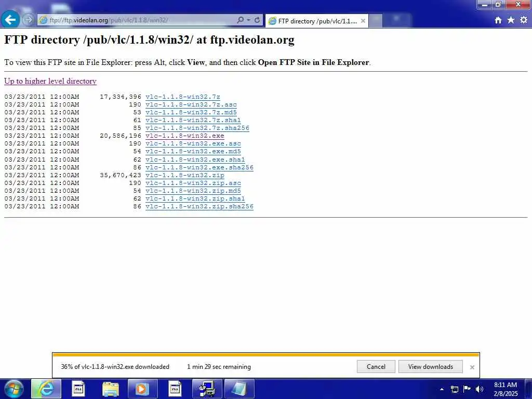Refresh the FTP directory page
The height and width of the screenshot is (399, 532).
tap(257, 20)
